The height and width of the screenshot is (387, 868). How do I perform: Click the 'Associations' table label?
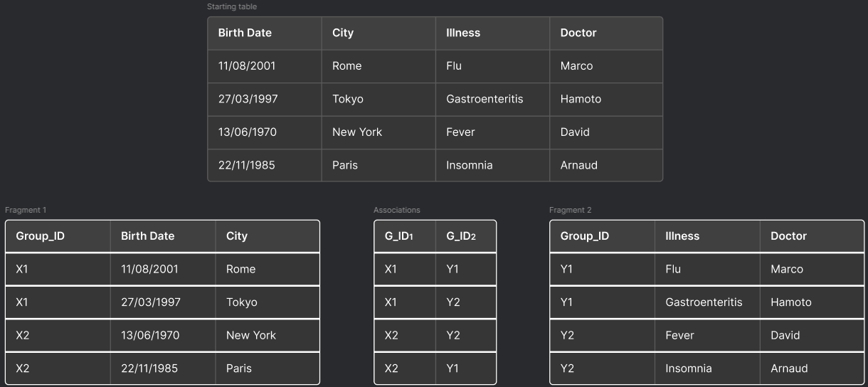(x=396, y=210)
